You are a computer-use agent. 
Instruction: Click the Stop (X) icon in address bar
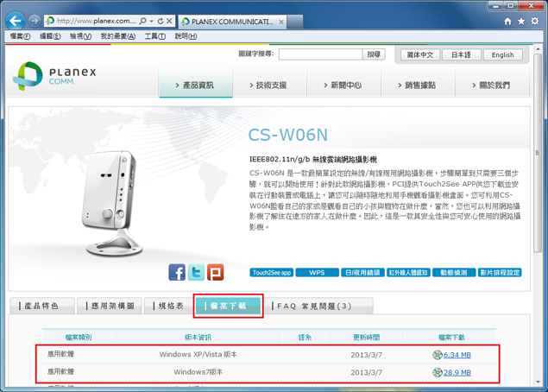pyautogui.click(x=169, y=21)
